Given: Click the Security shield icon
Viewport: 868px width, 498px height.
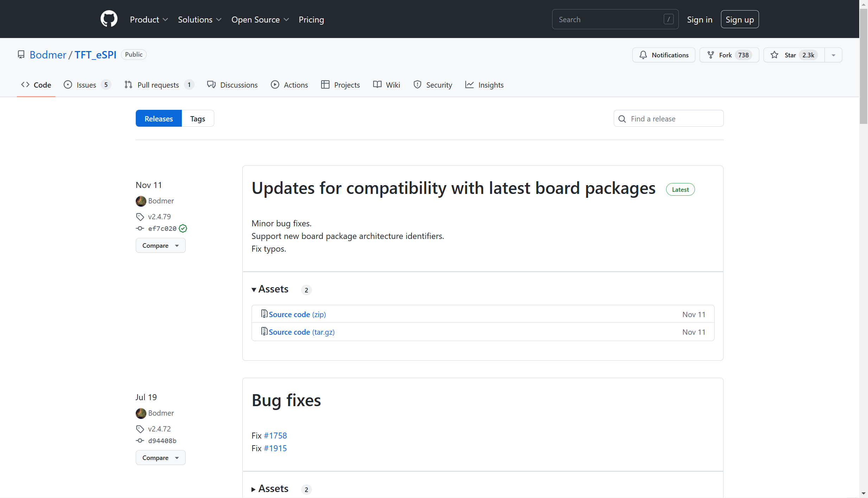Looking at the screenshot, I should coord(417,85).
